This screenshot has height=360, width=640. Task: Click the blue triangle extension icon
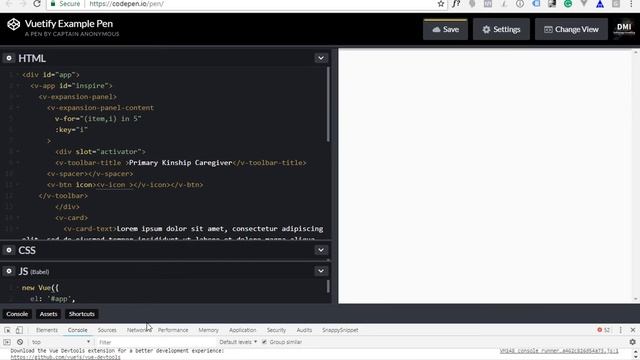600,4
